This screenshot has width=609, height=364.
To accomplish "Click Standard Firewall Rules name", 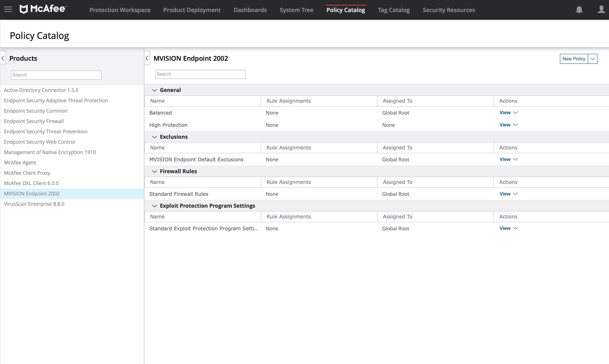I will point(179,194).
